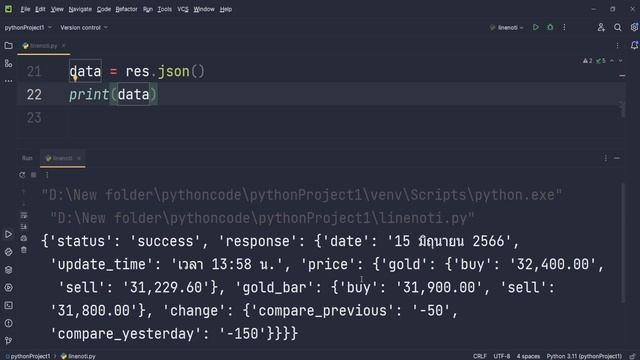
Task: Hide the Run tool window minimize dash
Action: (x=617, y=158)
